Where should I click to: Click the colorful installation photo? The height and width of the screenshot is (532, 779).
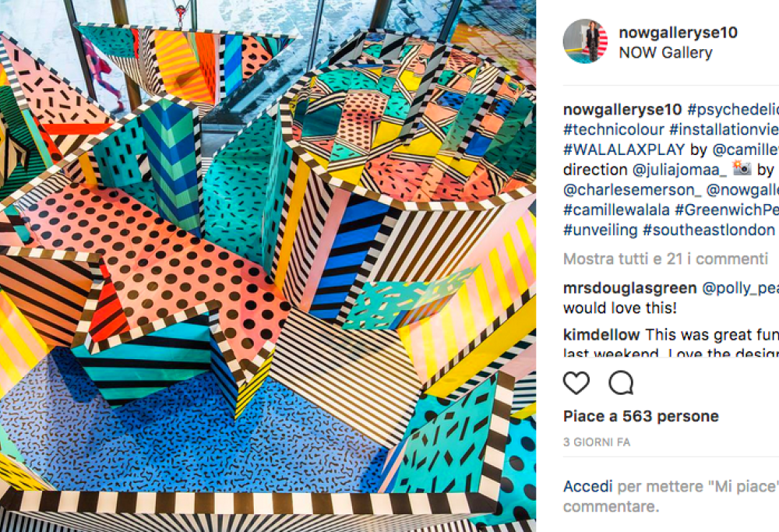(268, 266)
